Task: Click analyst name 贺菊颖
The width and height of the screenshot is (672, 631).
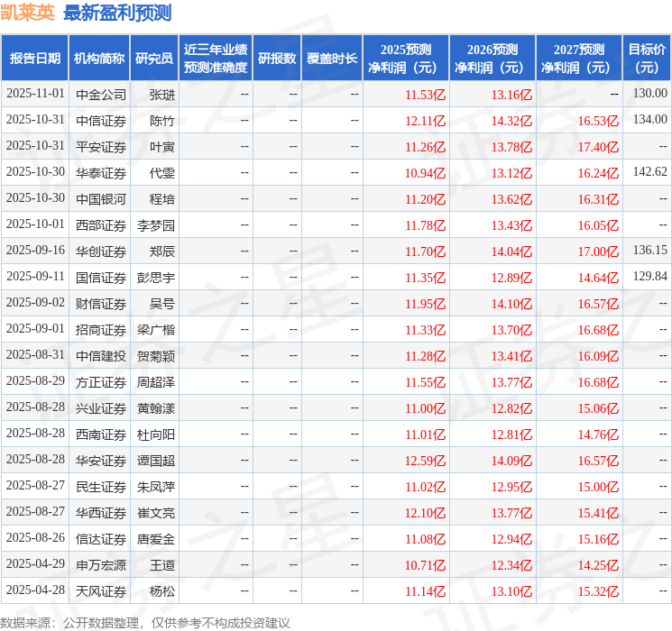Action: [156, 355]
